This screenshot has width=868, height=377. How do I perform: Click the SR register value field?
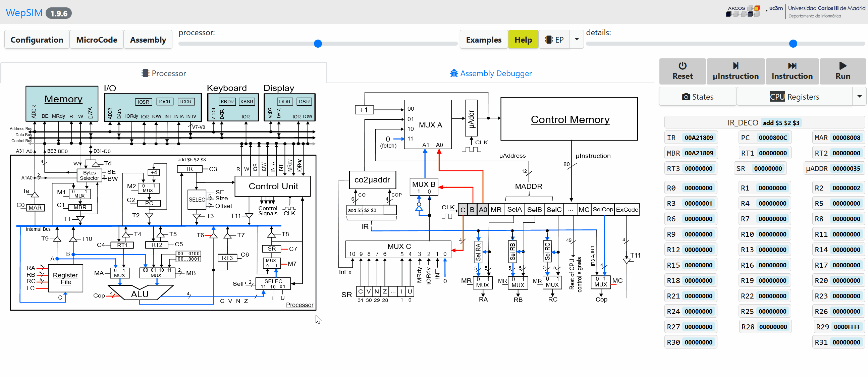[x=768, y=168]
